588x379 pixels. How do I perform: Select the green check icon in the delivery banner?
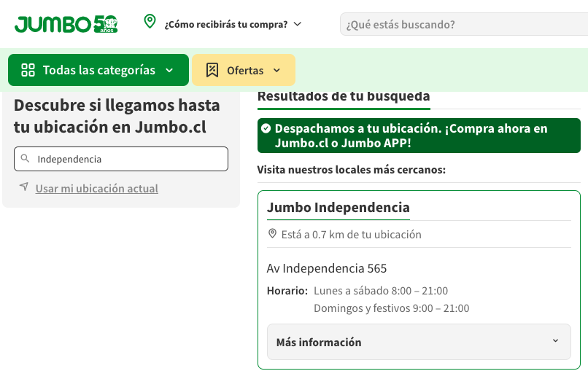pos(266,128)
